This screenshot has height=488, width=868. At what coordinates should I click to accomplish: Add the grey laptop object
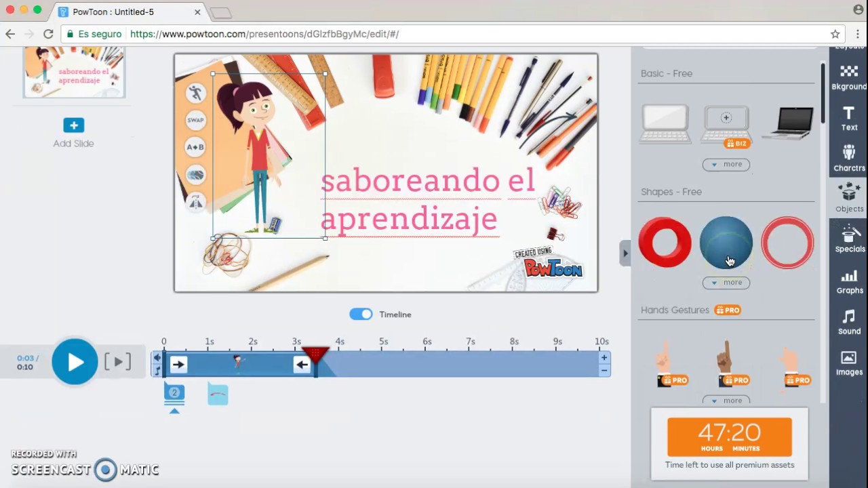click(x=665, y=125)
